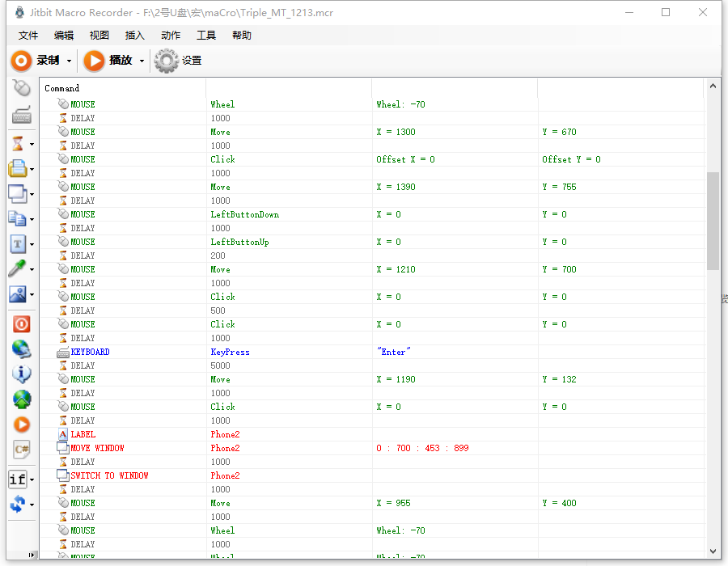
Task: Click the 'Offset Y = 0' value
Action: tap(571, 159)
